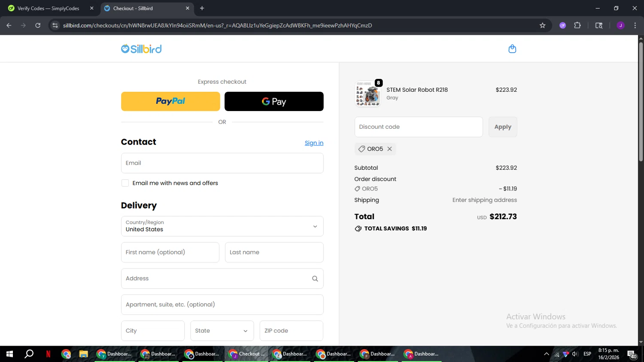Pay with Google Pay

pyautogui.click(x=274, y=101)
